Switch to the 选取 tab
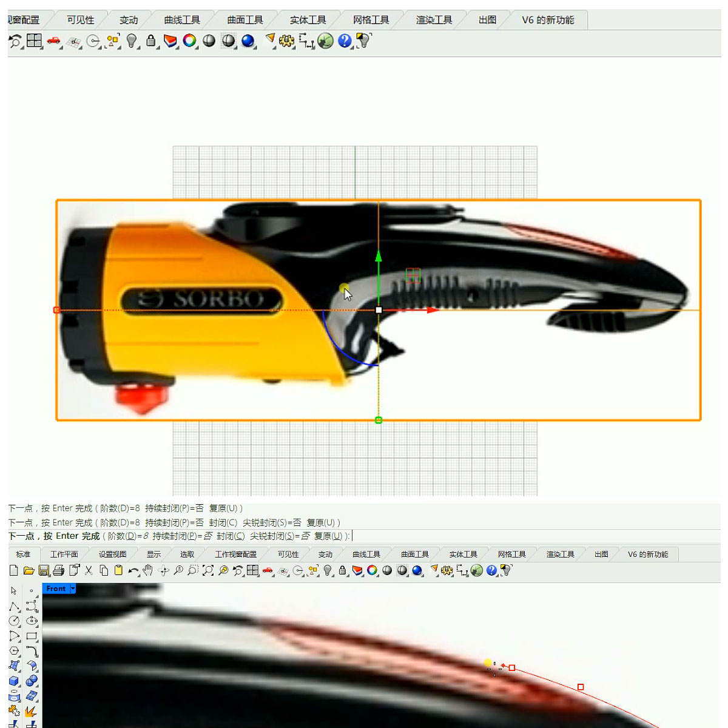This screenshot has width=728, height=728. click(187, 554)
